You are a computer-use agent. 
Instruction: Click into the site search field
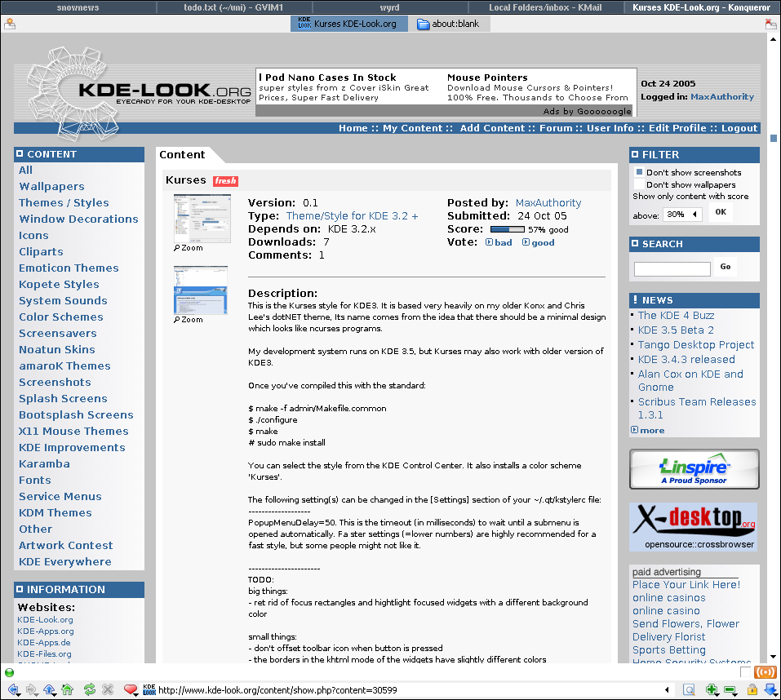[672, 269]
